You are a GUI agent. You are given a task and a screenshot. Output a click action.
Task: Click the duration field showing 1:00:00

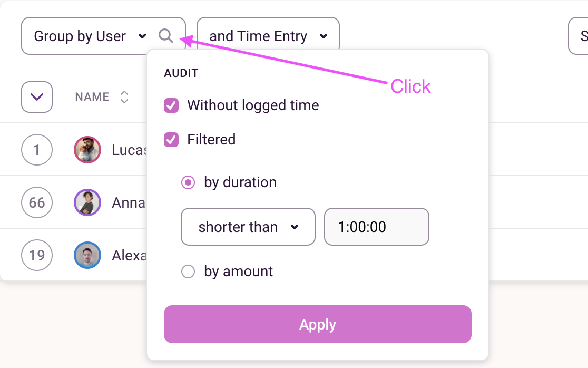(x=376, y=227)
